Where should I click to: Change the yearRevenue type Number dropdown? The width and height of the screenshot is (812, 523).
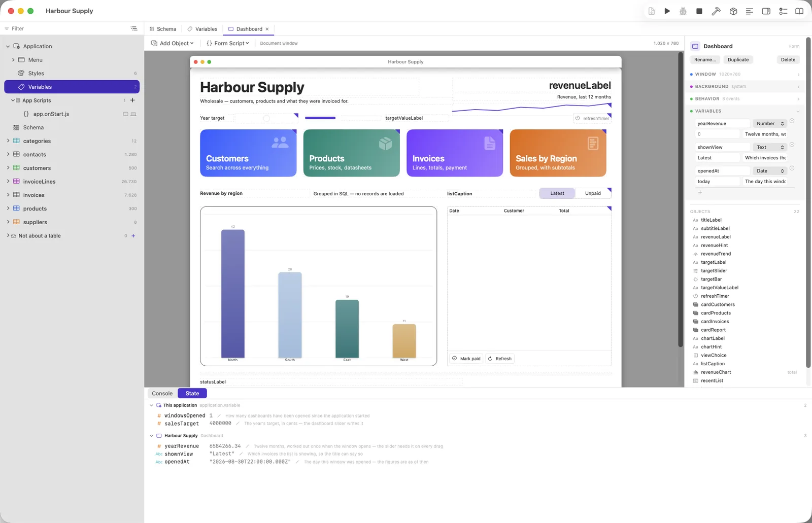[769, 123]
